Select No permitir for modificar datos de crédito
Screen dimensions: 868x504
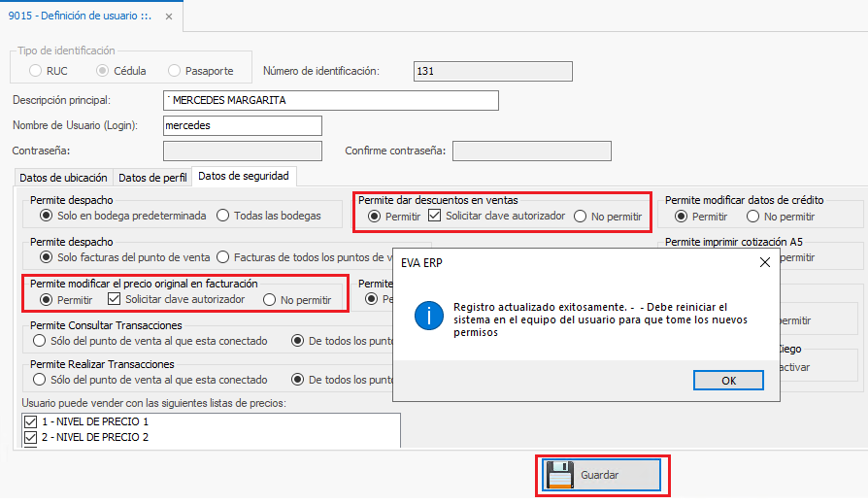(x=752, y=216)
